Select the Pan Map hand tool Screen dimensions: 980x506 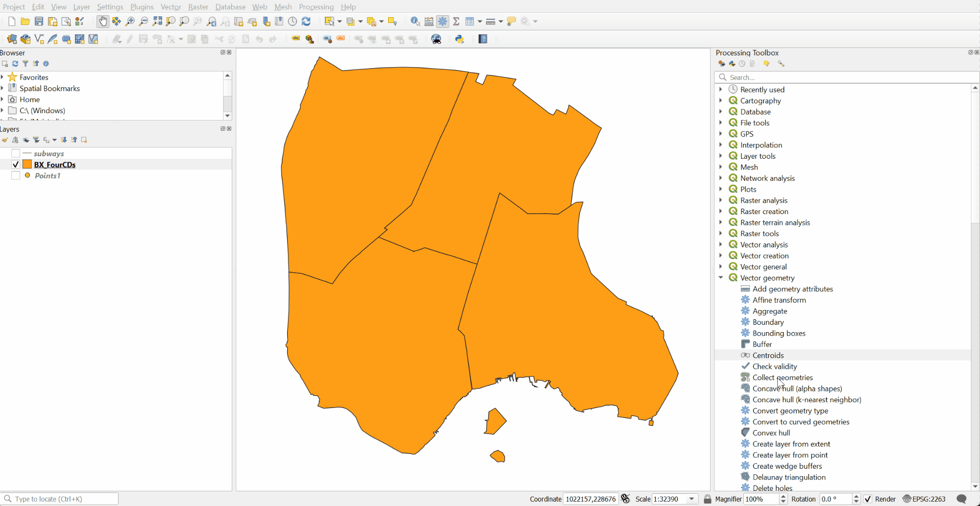point(102,21)
